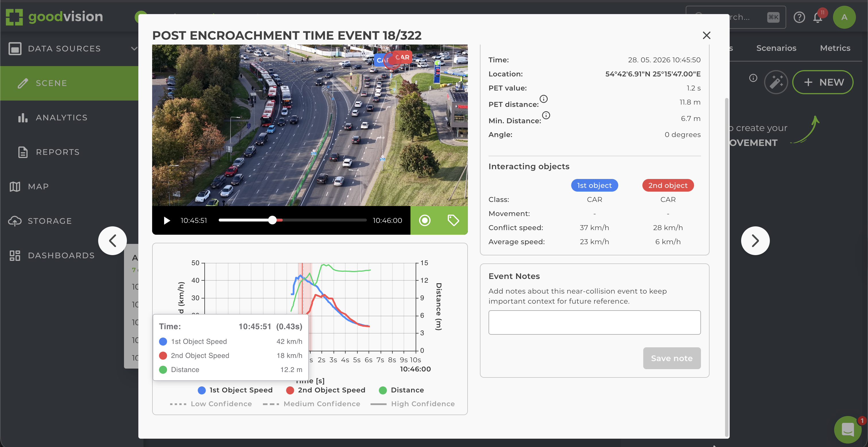
Task: Click the 28 km/h conflict speed
Action: pos(668,228)
